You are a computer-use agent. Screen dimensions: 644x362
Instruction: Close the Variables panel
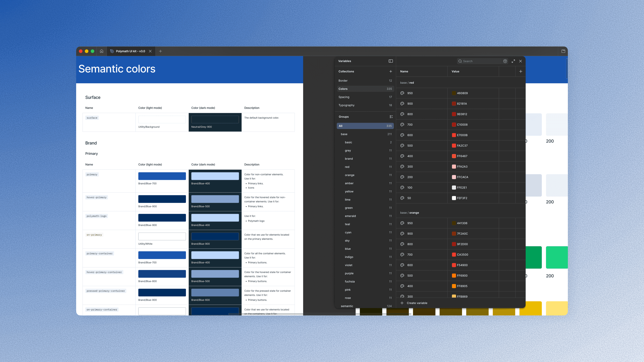(521, 61)
